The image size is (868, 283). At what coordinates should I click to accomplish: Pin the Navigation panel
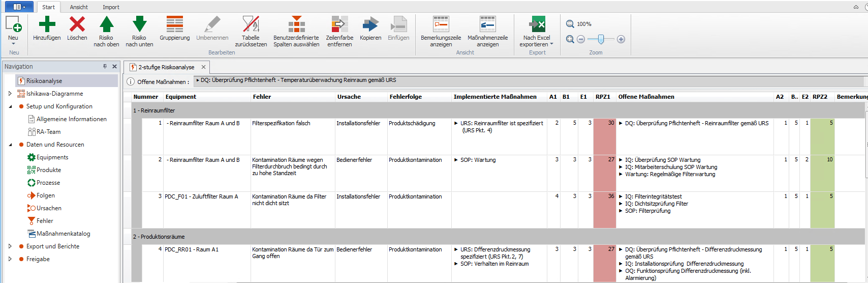point(105,67)
